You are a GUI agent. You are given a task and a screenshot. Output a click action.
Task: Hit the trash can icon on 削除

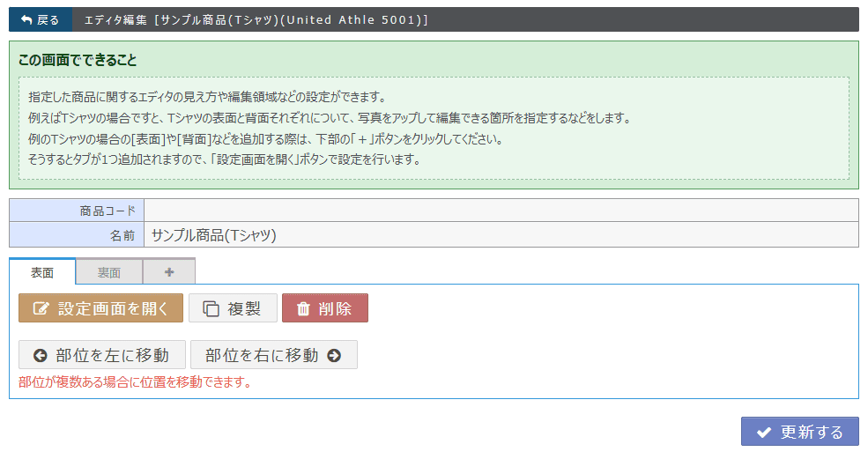[x=303, y=308]
